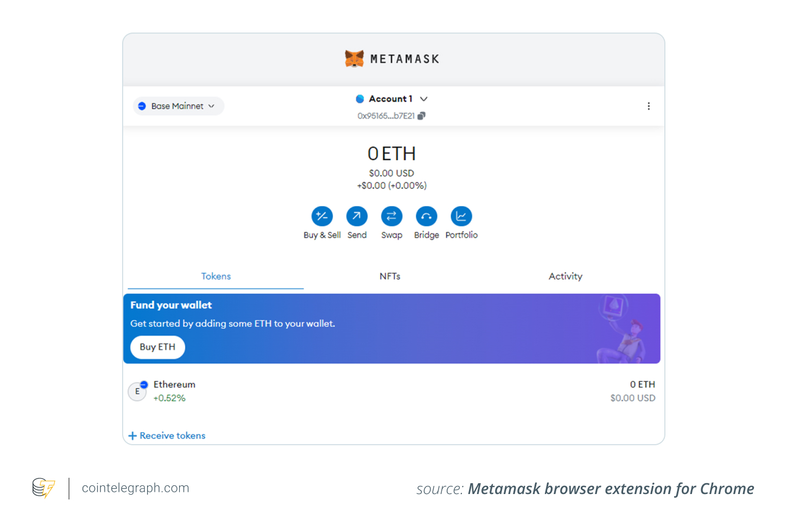Image resolution: width=787 pixels, height=532 pixels.
Task: Click the Cointelegraph logo icon
Action: [x=43, y=488]
